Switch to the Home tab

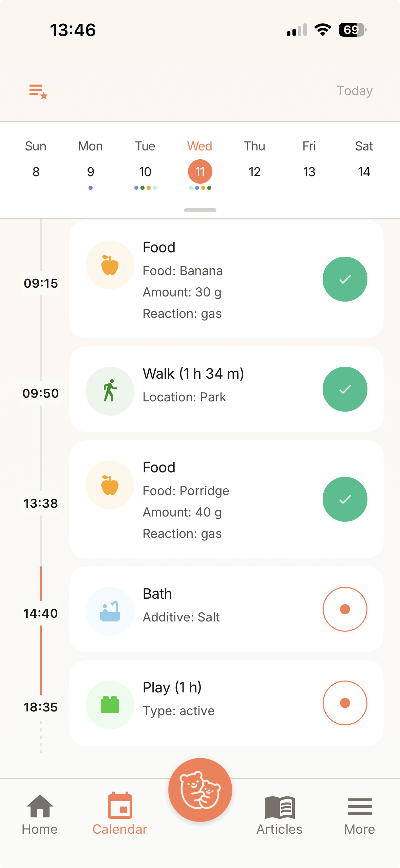click(x=40, y=814)
